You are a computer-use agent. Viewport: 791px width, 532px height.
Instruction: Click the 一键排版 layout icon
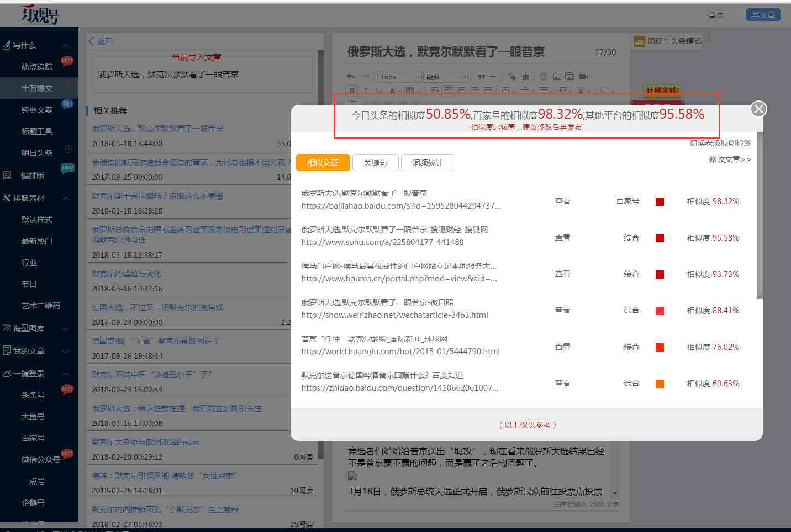point(7,175)
